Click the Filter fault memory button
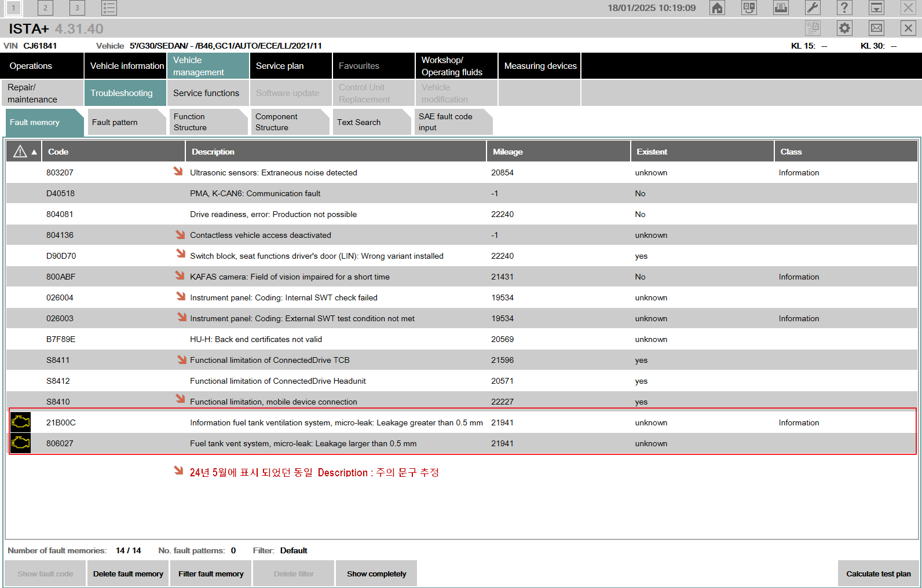Screen dimensions: 922x588 pos(211,574)
